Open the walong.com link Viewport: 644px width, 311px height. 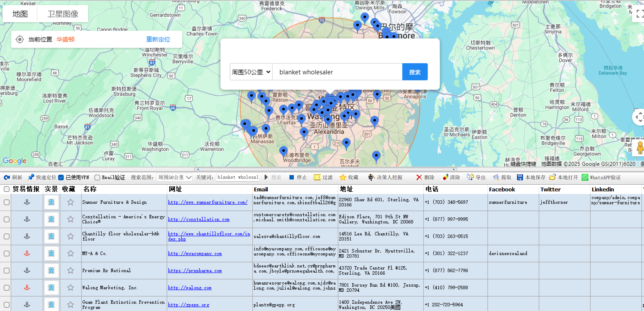[x=189, y=288]
